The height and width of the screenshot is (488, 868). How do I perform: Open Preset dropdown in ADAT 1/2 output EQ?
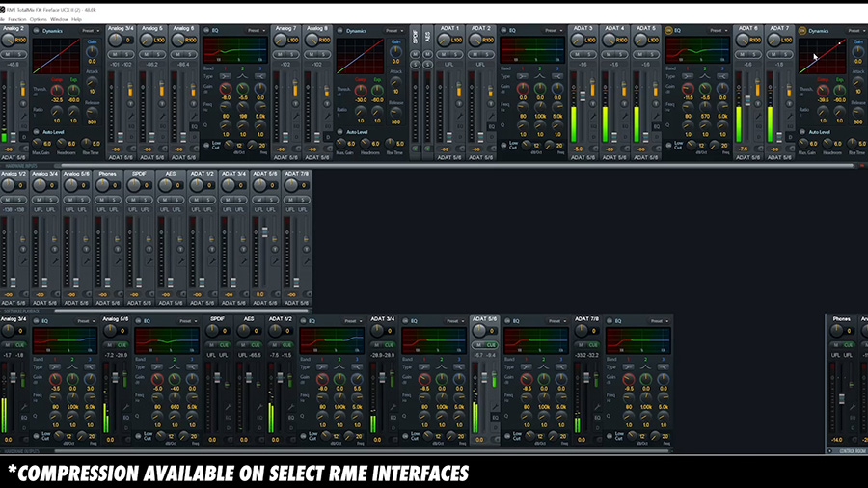pos(353,321)
